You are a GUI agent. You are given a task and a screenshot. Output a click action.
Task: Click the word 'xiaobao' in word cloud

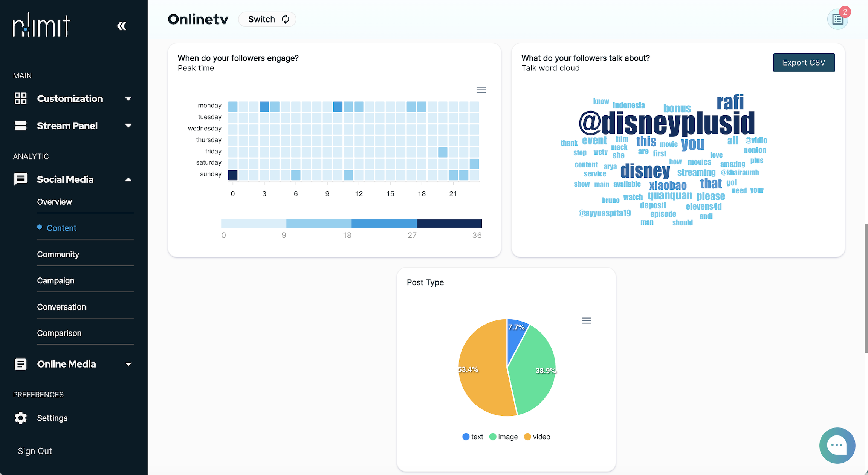pos(668,185)
